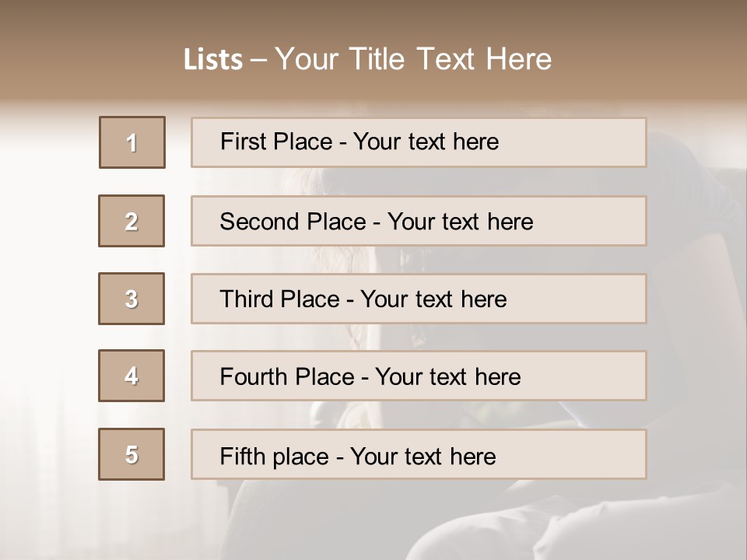Place cursor on the word "Fourth"
The height and width of the screenshot is (560, 747).
click(254, 377)
